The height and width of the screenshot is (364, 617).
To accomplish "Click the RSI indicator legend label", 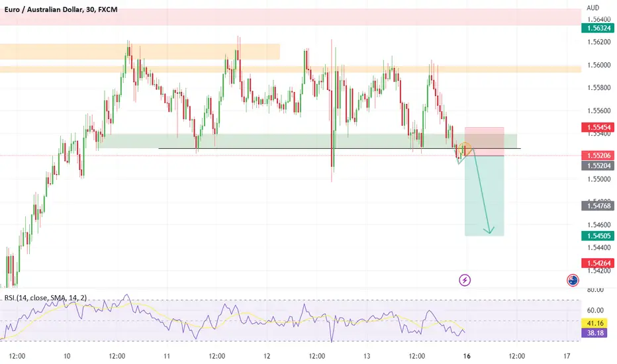I will (x=46, y=298).
